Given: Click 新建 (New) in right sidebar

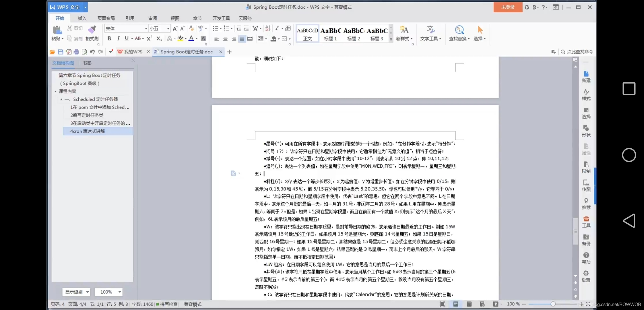Looking at the screenshot, I should 586,77.
